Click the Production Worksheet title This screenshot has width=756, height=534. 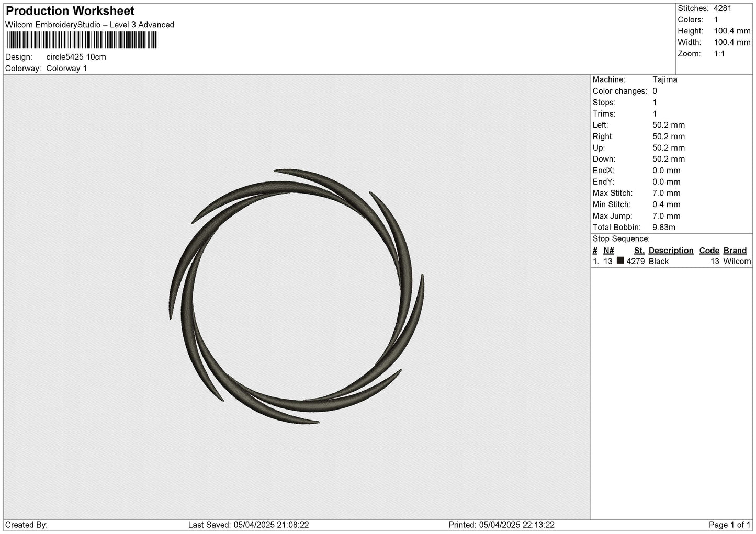[x=70, y=11]
